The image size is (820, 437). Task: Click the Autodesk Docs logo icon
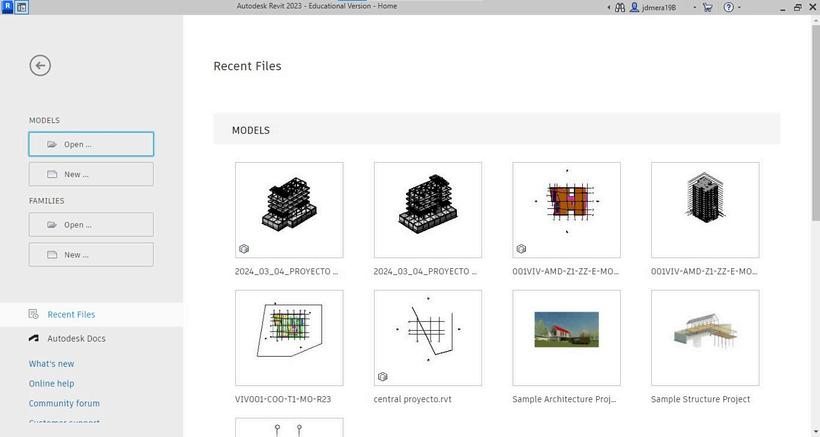(33, 338)
